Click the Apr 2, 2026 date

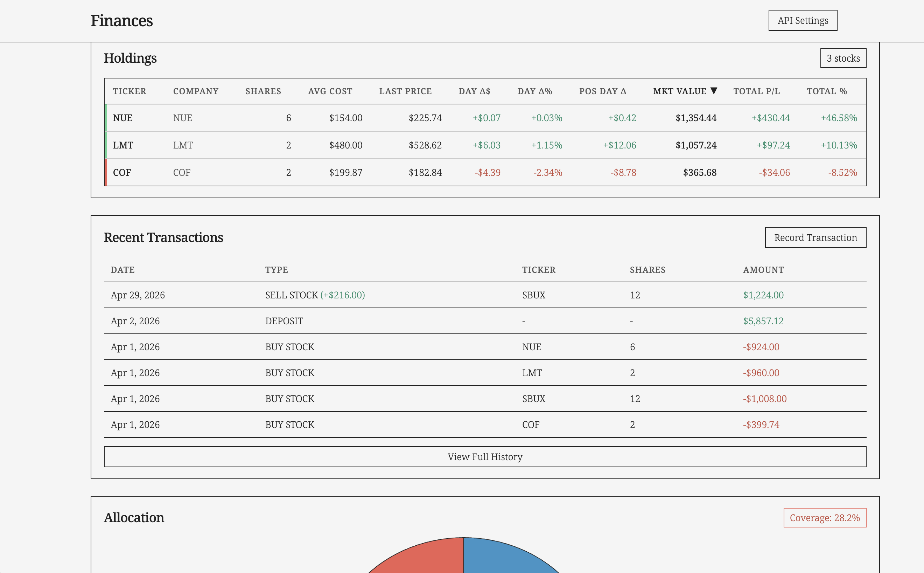click(135, 321)
